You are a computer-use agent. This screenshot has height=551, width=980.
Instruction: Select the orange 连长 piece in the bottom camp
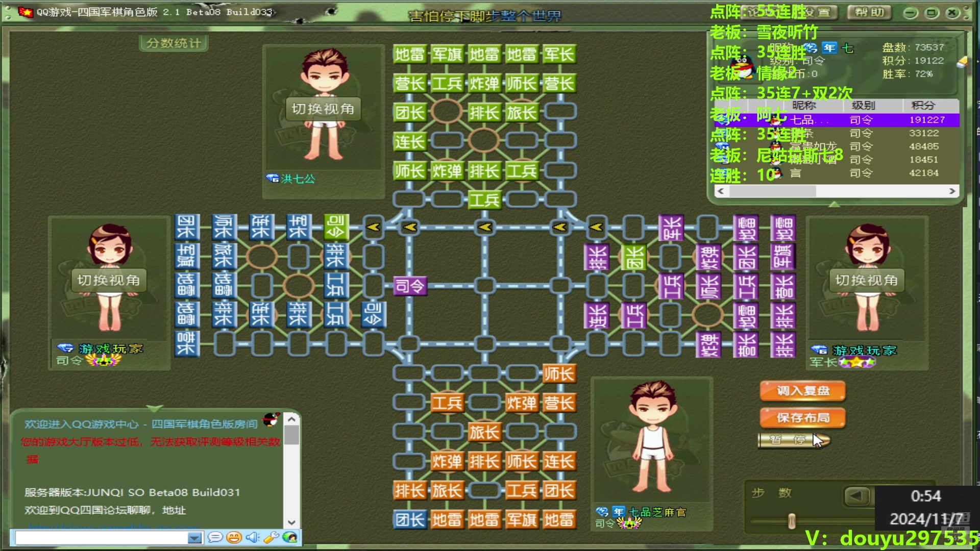coord(559,462)
